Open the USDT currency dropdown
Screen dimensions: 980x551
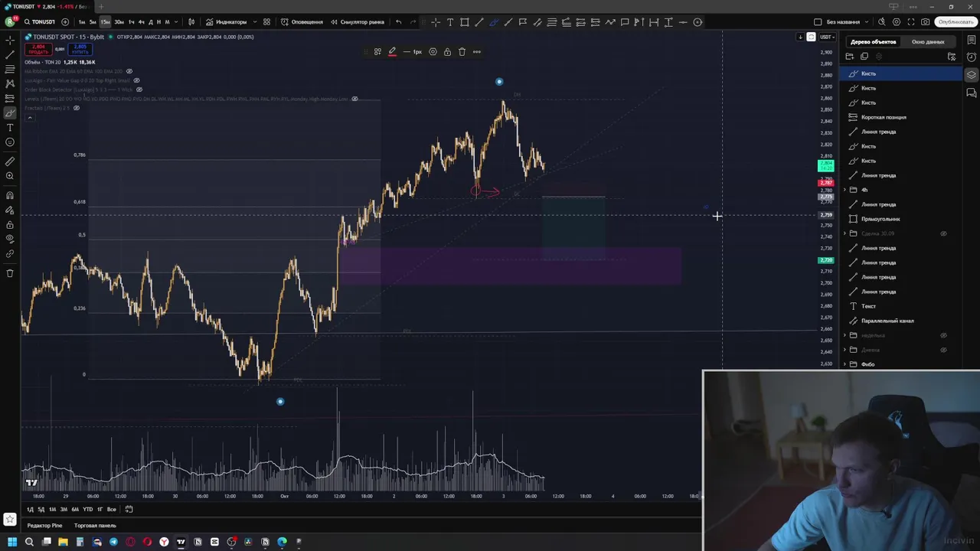coord(828,37)
